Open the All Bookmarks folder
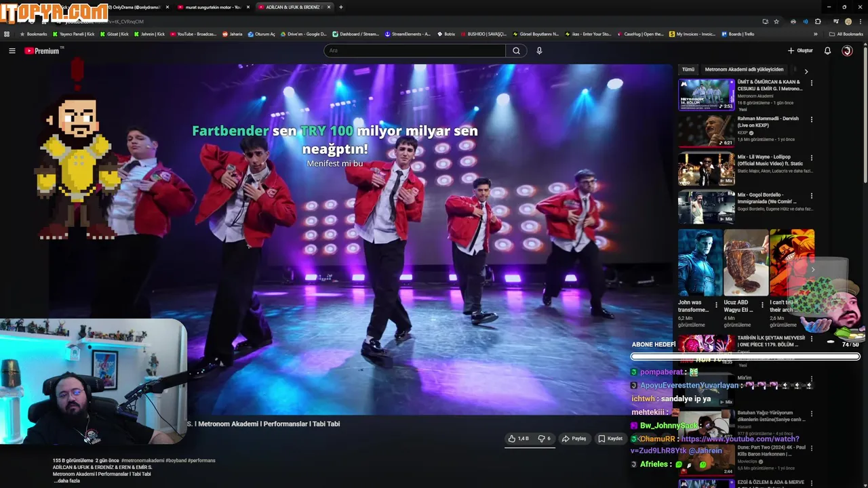Image resolution: width=868 pixels, height=488 pixels. 846,34
